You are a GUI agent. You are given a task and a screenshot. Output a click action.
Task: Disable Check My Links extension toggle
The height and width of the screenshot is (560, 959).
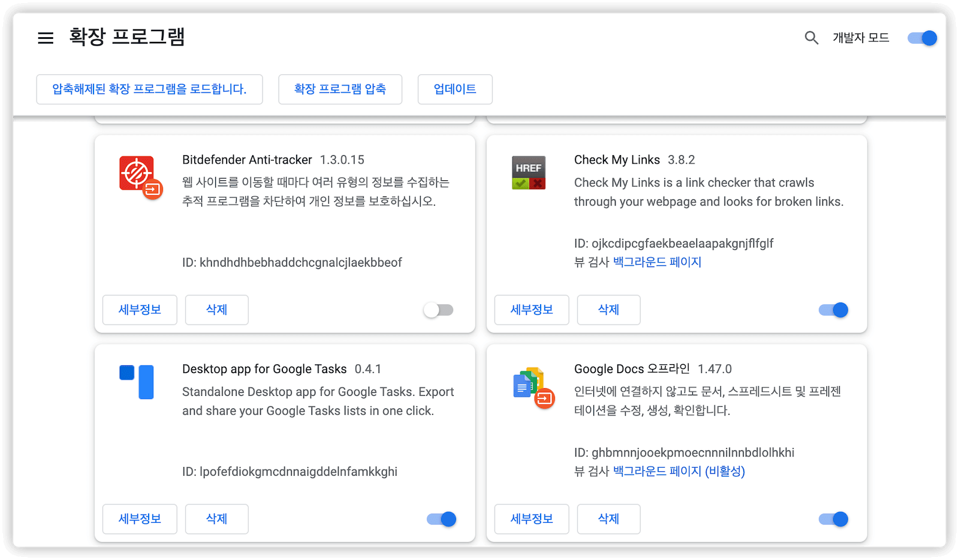[x=834, y=310]
